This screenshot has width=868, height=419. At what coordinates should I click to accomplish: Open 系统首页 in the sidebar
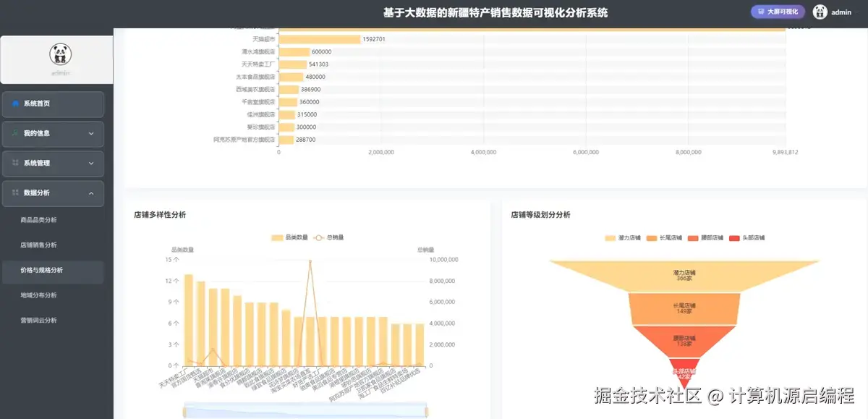pos(53,104)
